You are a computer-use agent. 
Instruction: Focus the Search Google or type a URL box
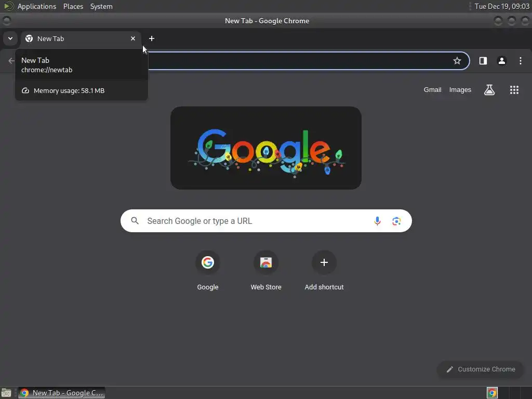(266, 221)
